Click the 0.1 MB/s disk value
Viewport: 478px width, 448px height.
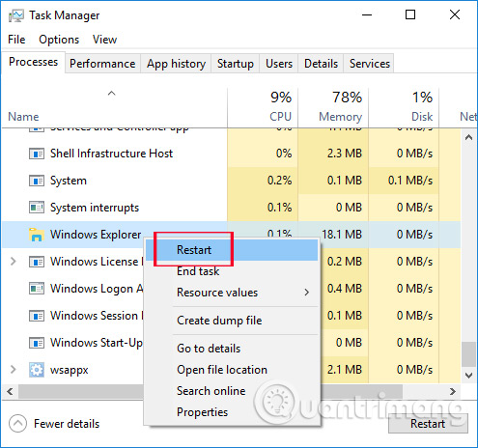point(410,181)
